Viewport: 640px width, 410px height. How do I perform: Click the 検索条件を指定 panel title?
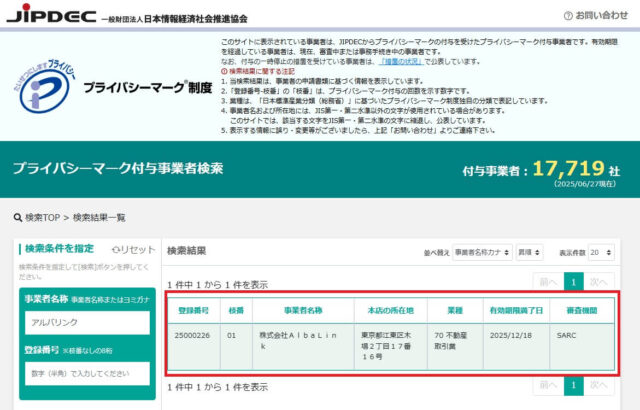click(60, 248)
